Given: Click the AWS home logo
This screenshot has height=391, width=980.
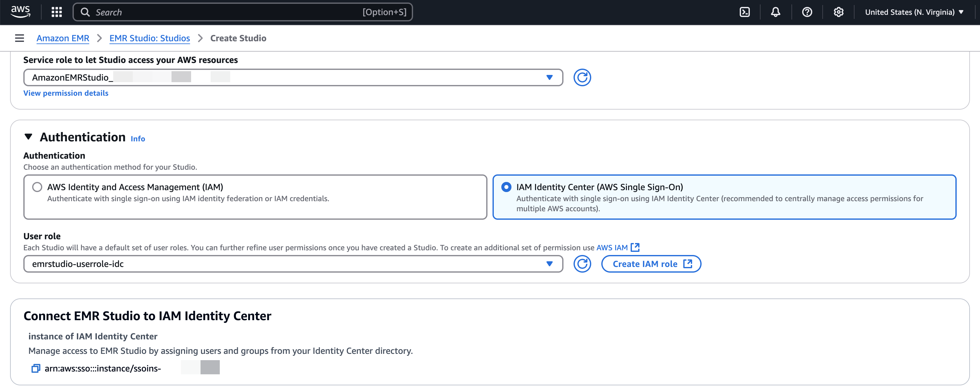Looking at the screenshot, I should coord(20,12).
